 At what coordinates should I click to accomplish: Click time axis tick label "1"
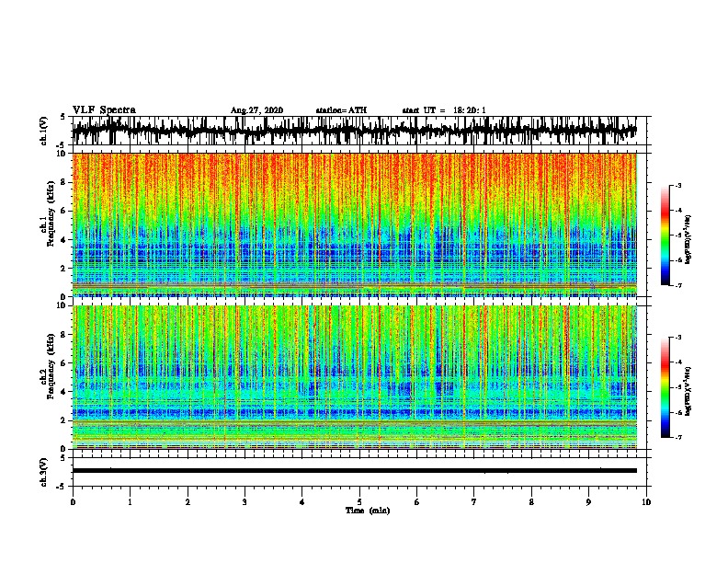[x=130, y=502]
